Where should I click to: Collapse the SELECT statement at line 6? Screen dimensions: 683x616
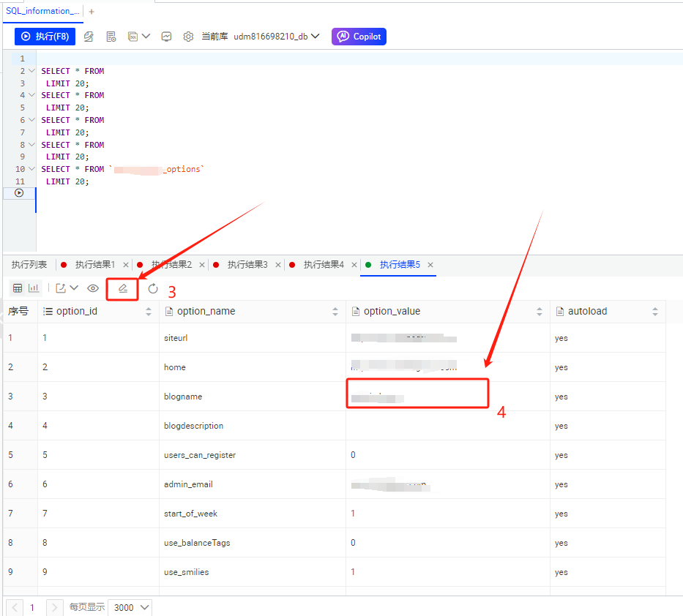click(31, 120)
